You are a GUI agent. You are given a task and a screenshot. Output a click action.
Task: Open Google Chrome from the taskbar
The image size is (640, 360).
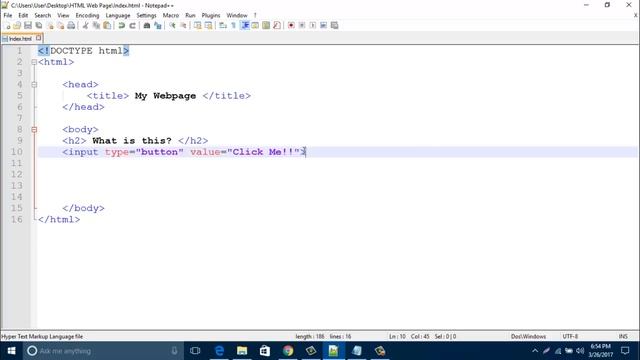click(288, 351)
